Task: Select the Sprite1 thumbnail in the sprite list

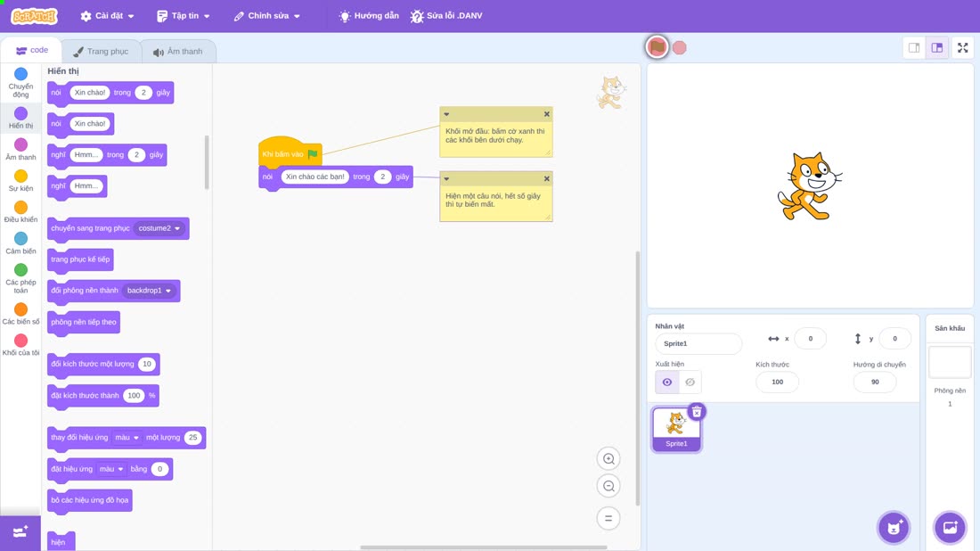Action: click(676, 429)
